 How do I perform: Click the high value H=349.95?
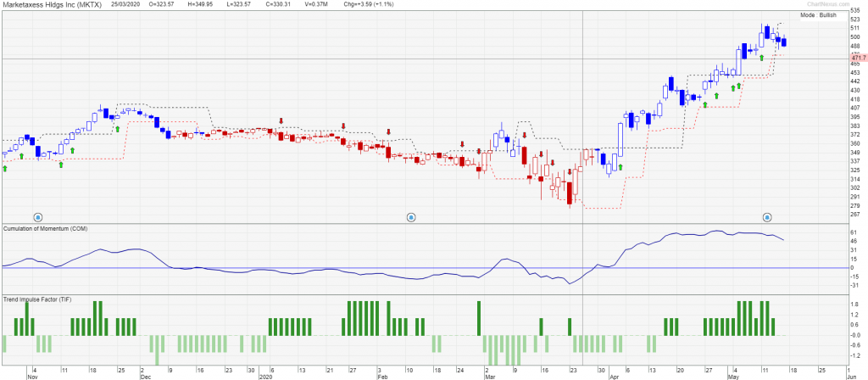[200, 4]
